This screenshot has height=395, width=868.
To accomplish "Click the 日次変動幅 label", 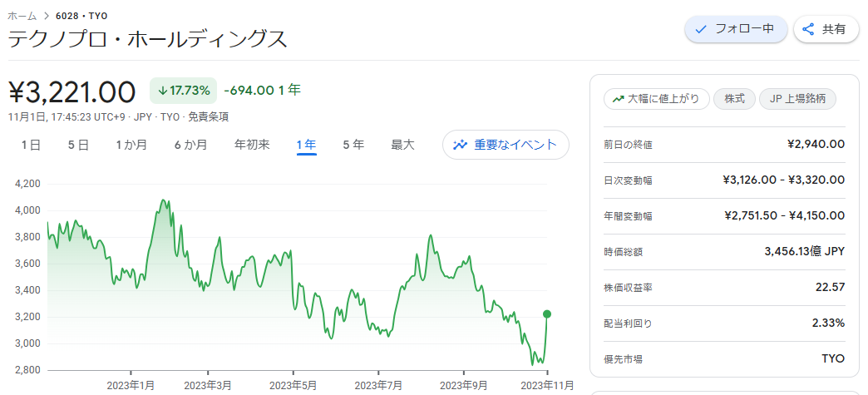I will pos(628,180).
